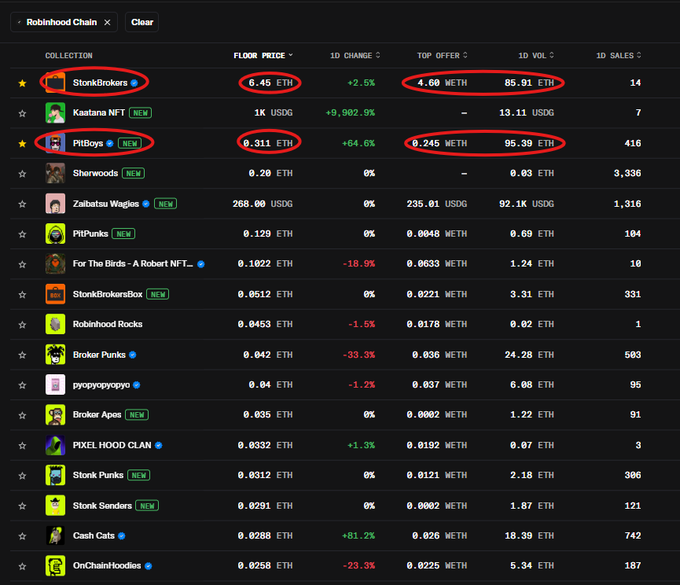The width and height of the screenshot is (680, 585).
Task: Open StonkBrokers collection thumbnail
Action: pos(56,82)
